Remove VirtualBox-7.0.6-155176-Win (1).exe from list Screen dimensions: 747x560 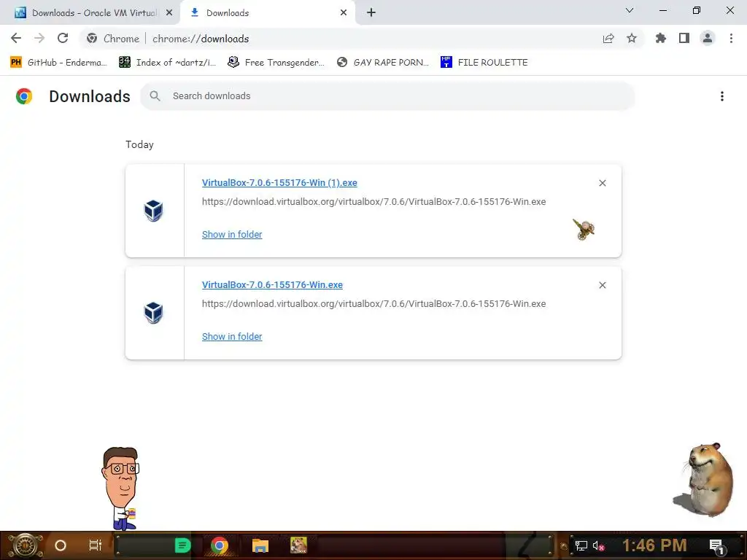click(x=603, y=183)
